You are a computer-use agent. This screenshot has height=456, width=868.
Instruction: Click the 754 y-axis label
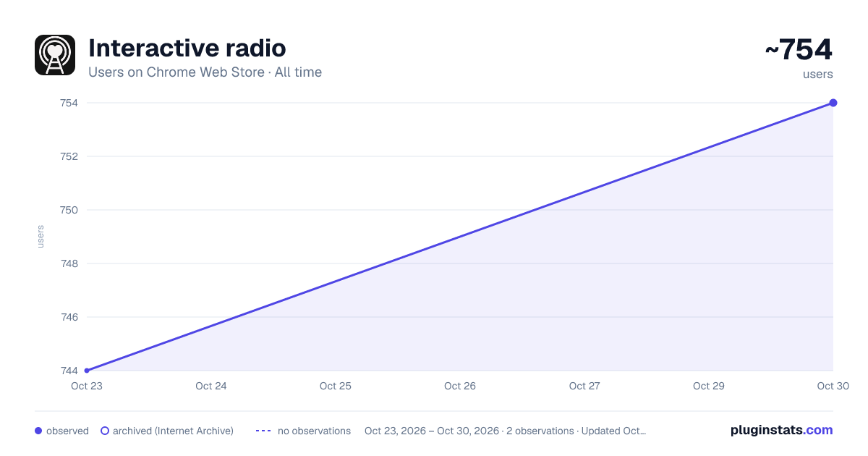pos(69,103)
